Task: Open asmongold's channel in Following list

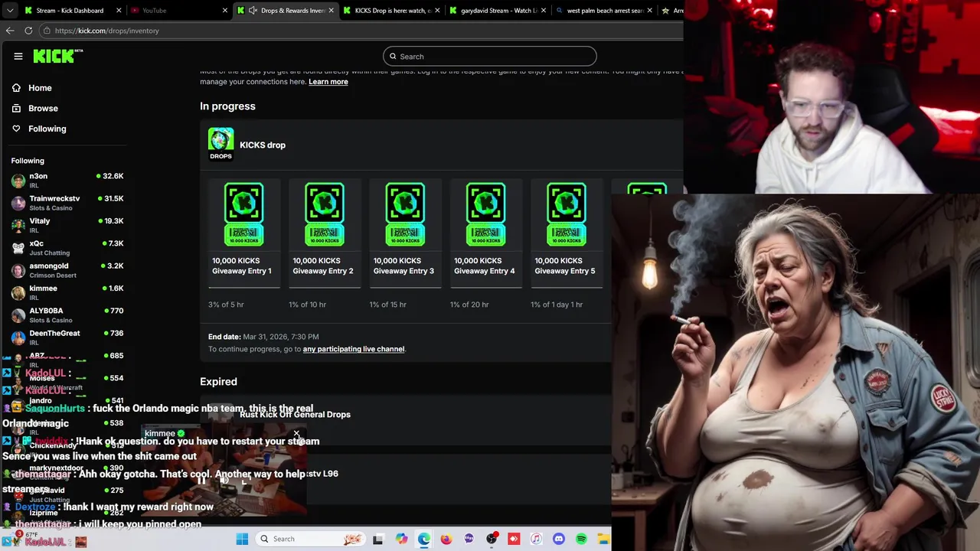Action: (x=67, y=270)
